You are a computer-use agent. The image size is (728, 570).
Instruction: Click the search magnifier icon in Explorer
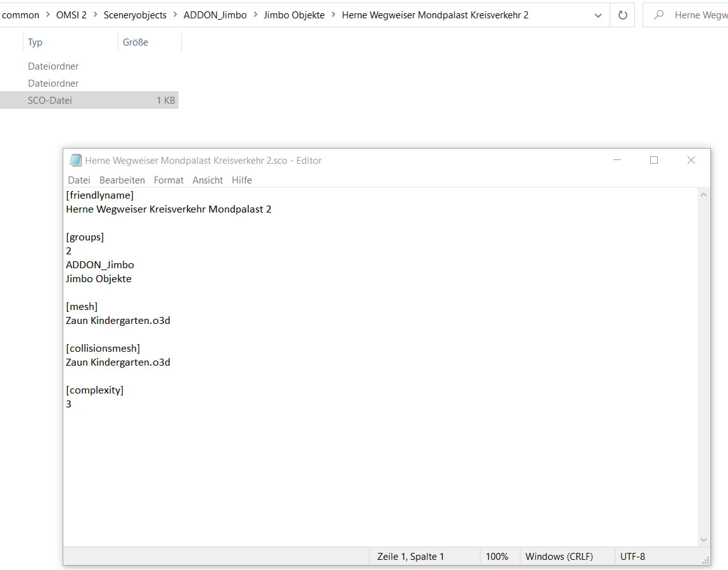(x=659, y=15)
